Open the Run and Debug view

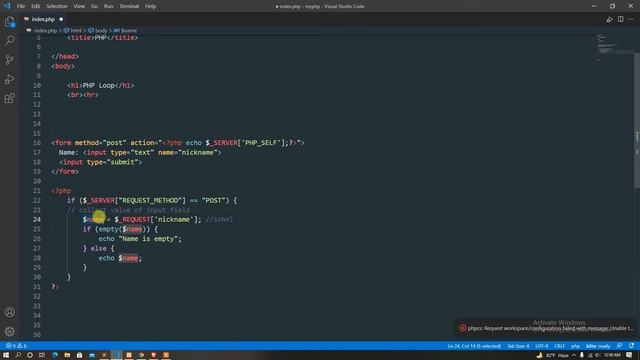point(9,79)
